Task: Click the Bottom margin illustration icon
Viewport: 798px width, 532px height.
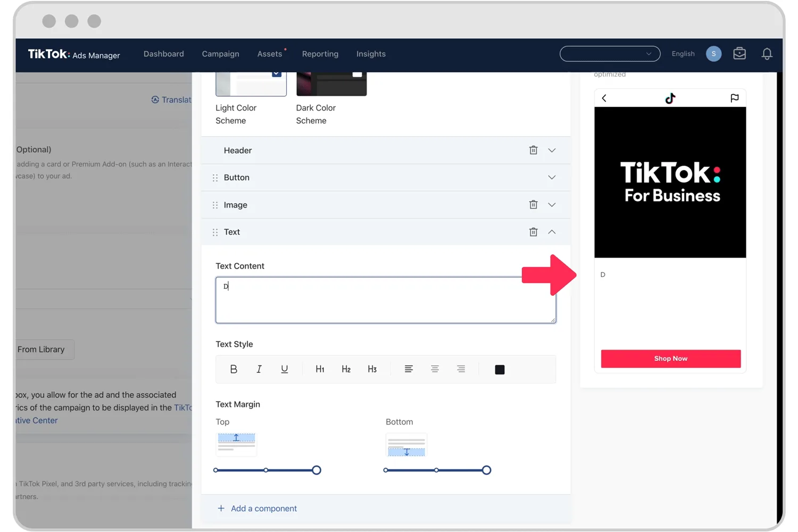Action: 406,445
